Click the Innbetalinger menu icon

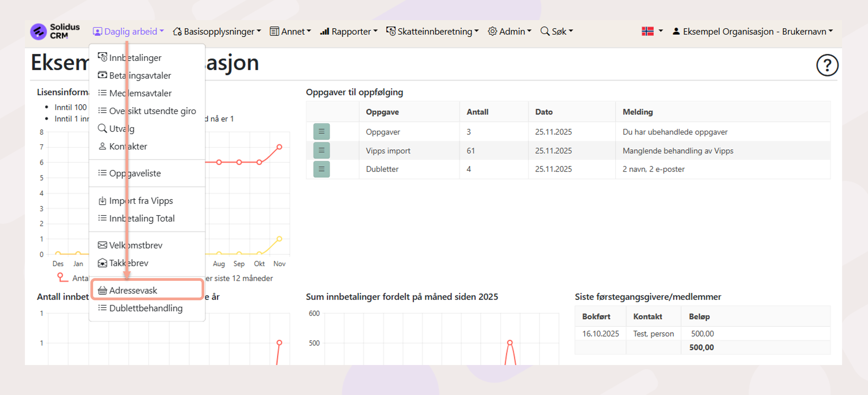tap(102, 57)
